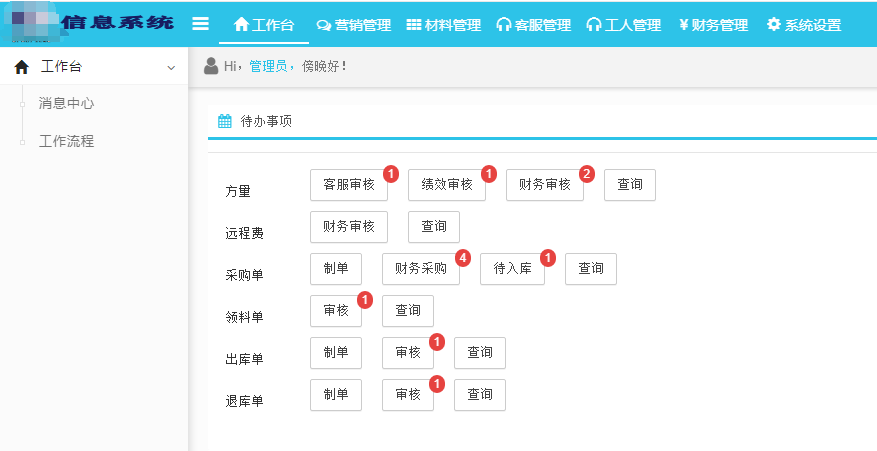Click 查询 button in 出库单 row
This screenshot has height=451, width=877.
[x=480, y=353]
